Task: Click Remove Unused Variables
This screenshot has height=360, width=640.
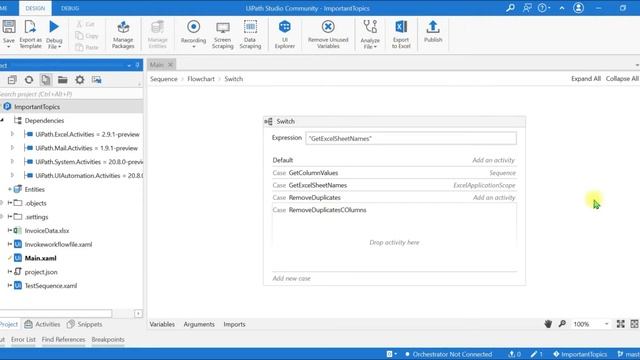Action: [x=328, y=35]
